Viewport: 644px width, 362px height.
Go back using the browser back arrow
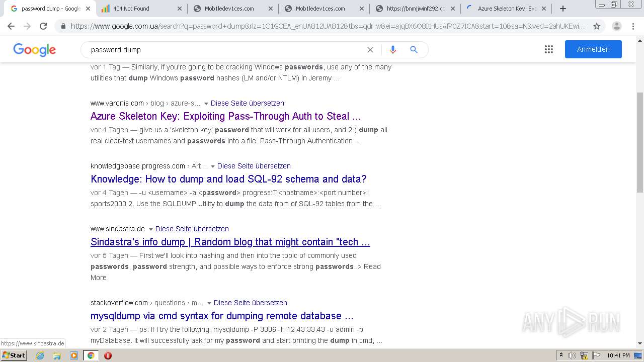click(x=11, y=26)
